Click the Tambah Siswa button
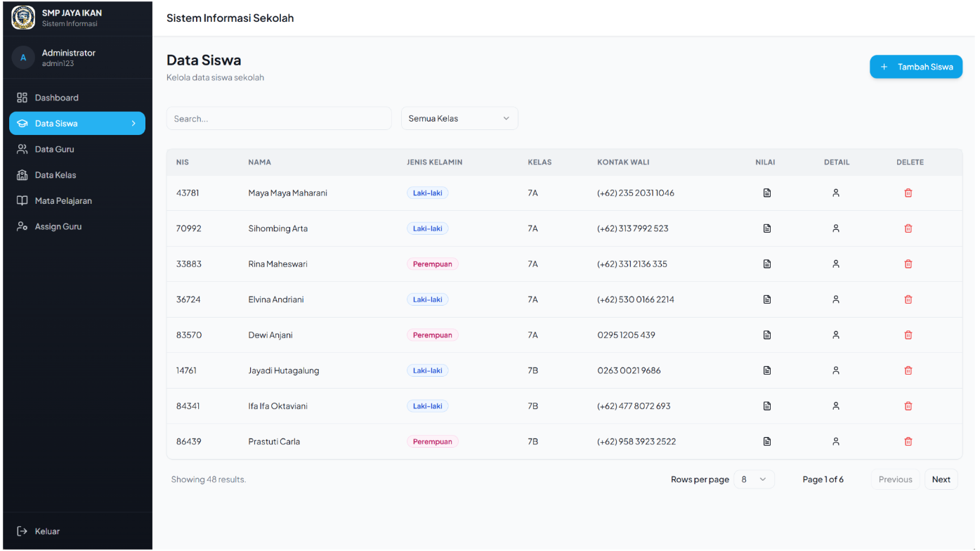This screenshot has height=551, width=980. pyautogui.click(x=916, y=67)
